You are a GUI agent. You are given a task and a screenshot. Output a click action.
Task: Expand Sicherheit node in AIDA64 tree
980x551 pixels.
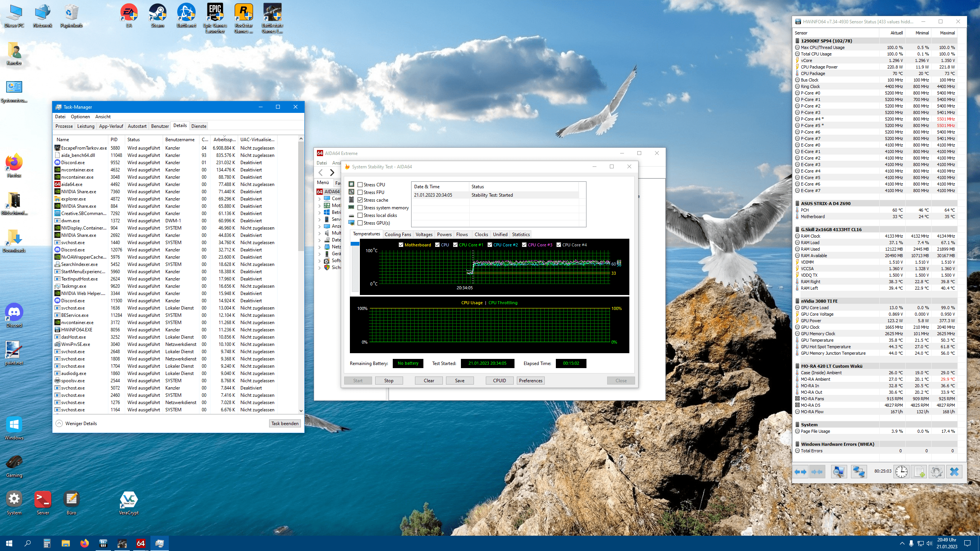pos(319,267)
